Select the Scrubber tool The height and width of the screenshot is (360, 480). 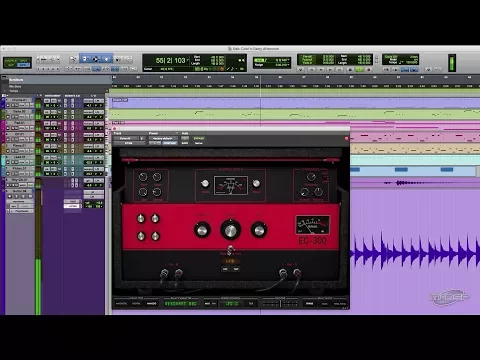[x=119, y=59]
